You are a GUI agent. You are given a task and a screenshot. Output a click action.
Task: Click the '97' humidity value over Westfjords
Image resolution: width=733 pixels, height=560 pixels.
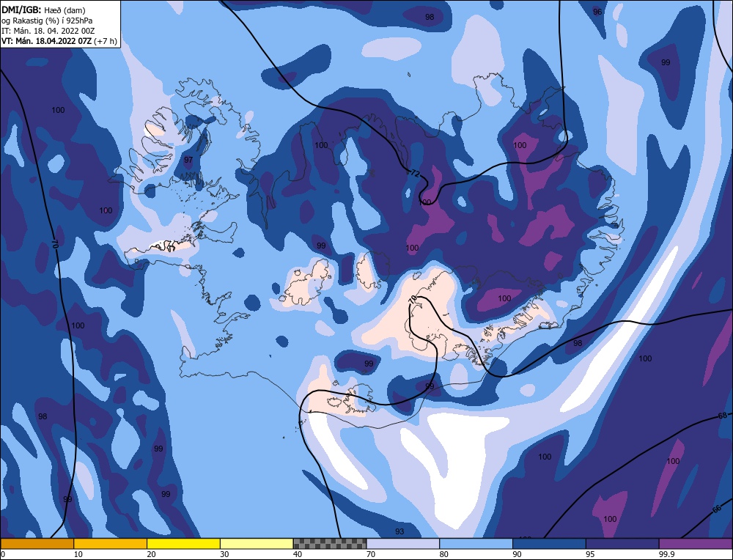[188, 160]
